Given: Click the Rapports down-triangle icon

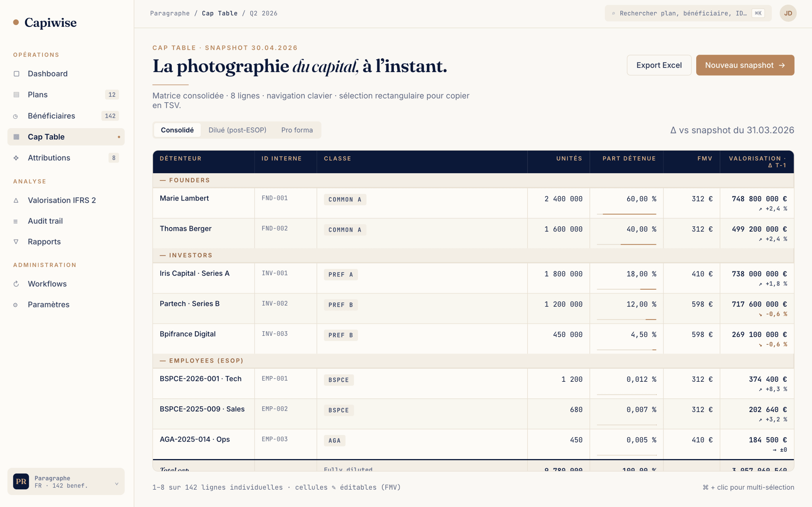Looking at the screenshot, I should tap(16, 242).
